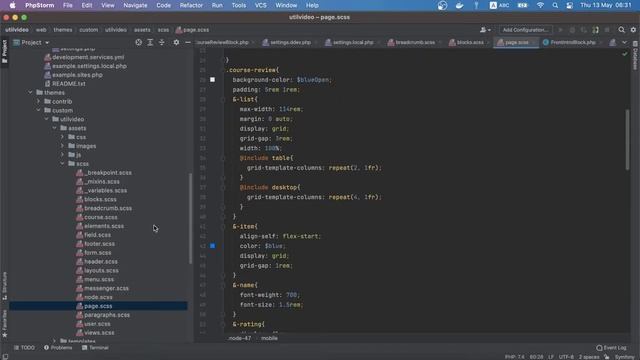
Task: Open the Favorites tool window stripe
Action: 4,323
